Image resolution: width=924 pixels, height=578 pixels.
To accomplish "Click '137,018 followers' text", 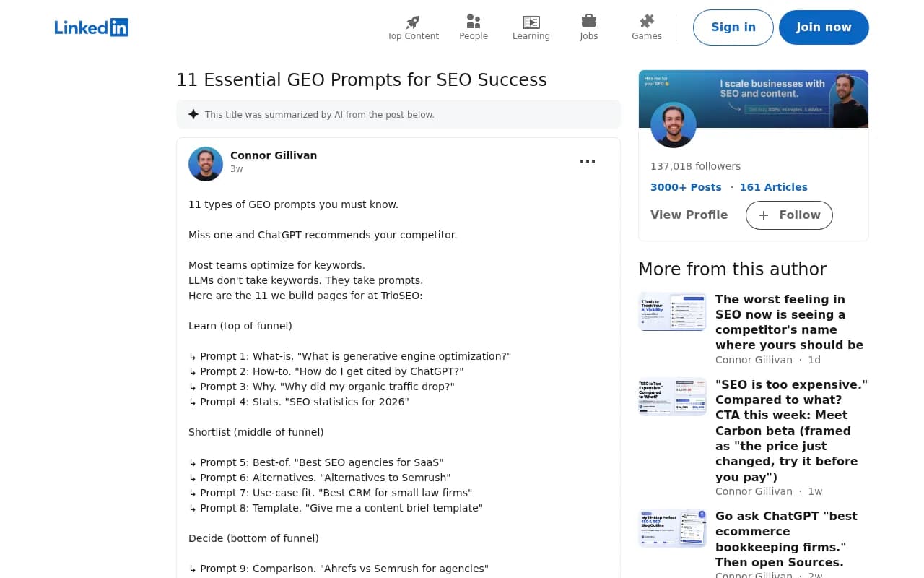I will (x=696, y=166).
